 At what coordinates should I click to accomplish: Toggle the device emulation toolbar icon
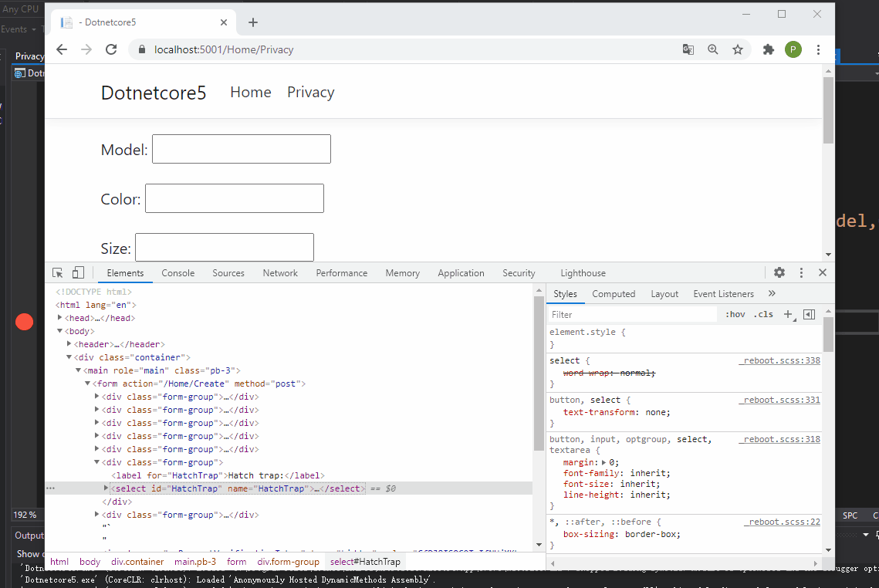pyautogui.click(x=78, y=272)
